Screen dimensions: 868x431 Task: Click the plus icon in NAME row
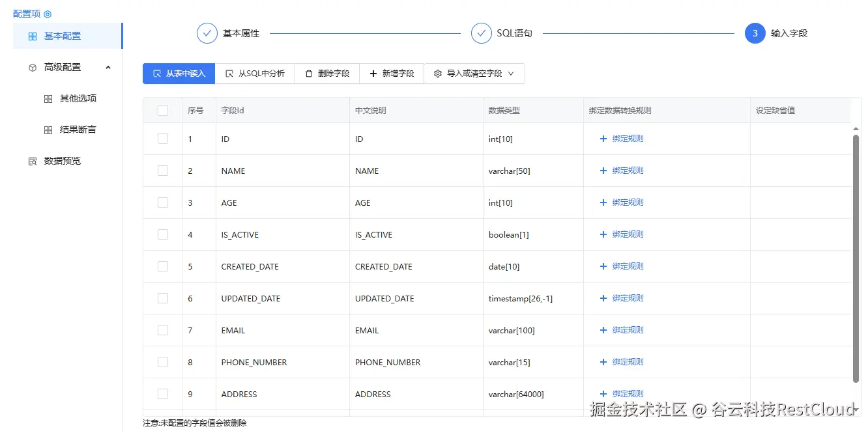pos(603,171)
